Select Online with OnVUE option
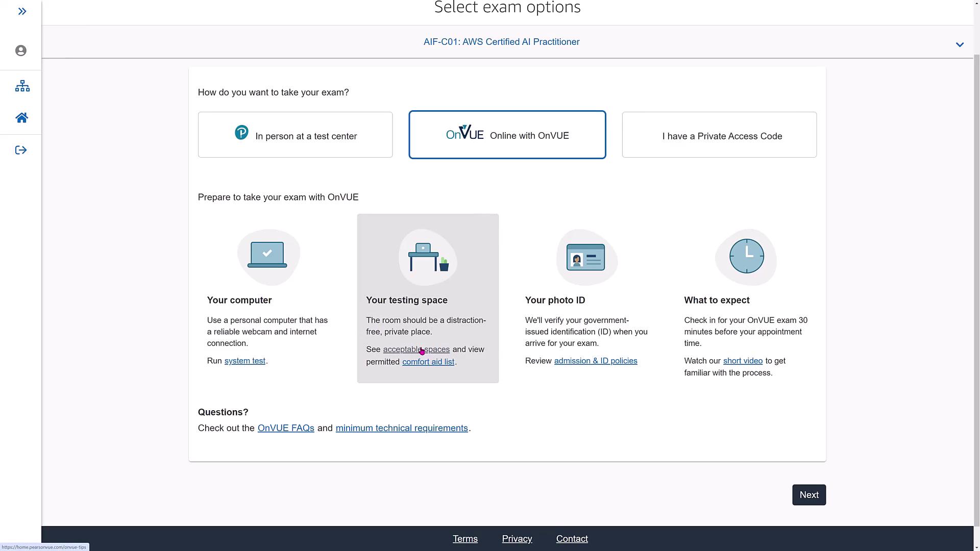Image resolution: width=980 pixels, height=551 pixels. [x=507, y=135]
